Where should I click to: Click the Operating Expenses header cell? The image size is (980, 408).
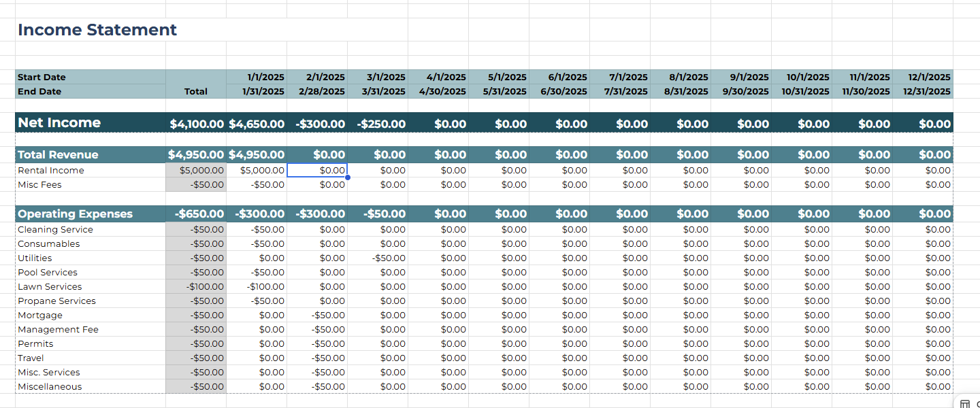click(75, 214)
